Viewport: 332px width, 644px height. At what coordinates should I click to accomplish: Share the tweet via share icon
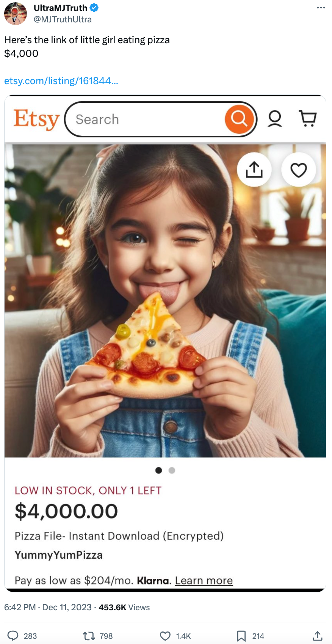pos(318,636)
